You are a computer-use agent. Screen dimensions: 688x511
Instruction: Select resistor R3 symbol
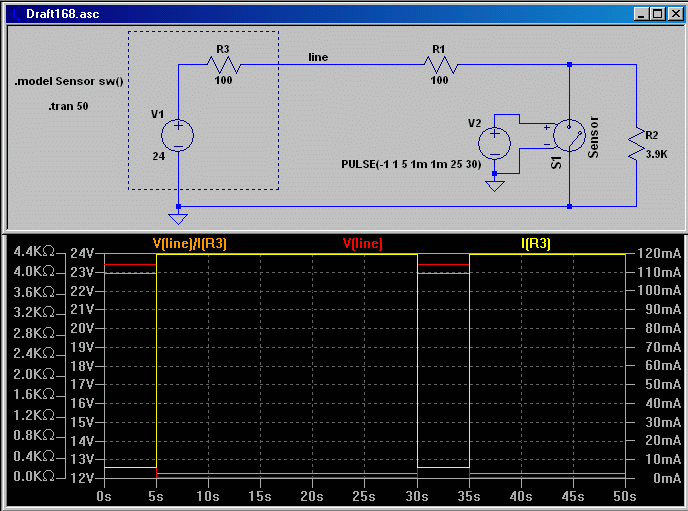223,65
